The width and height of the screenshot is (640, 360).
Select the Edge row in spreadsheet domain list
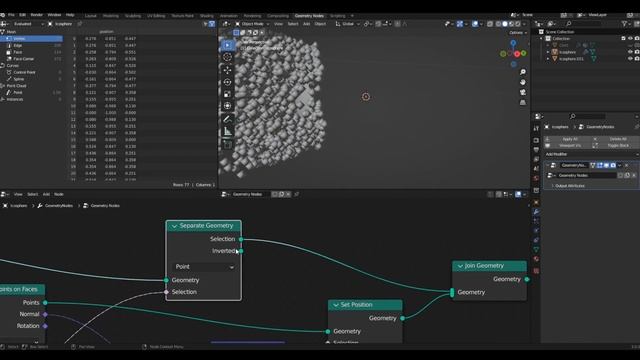point(32,45)
